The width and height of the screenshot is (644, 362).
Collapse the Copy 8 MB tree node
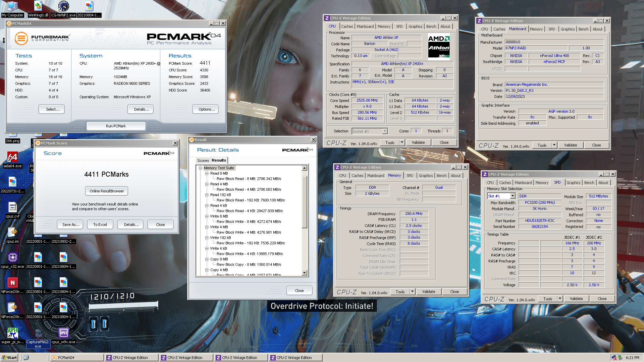click(207, 259)
